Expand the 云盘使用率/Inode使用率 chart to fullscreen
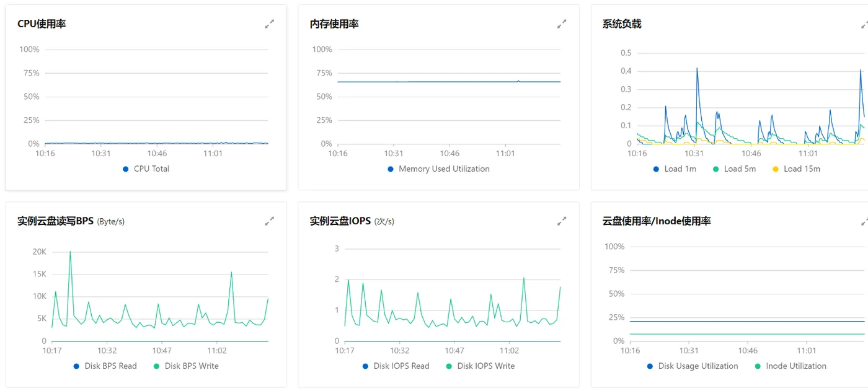 click(x=864, y=221)
